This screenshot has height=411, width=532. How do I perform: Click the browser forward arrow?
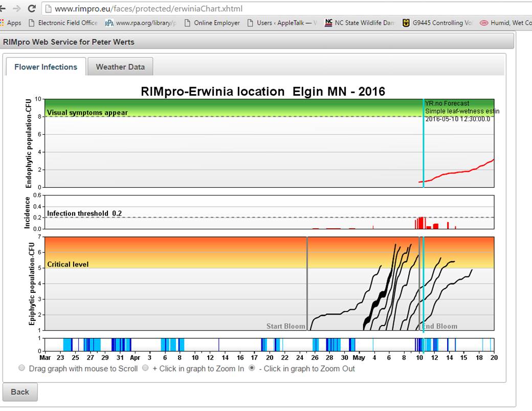[x=16, y=9]
